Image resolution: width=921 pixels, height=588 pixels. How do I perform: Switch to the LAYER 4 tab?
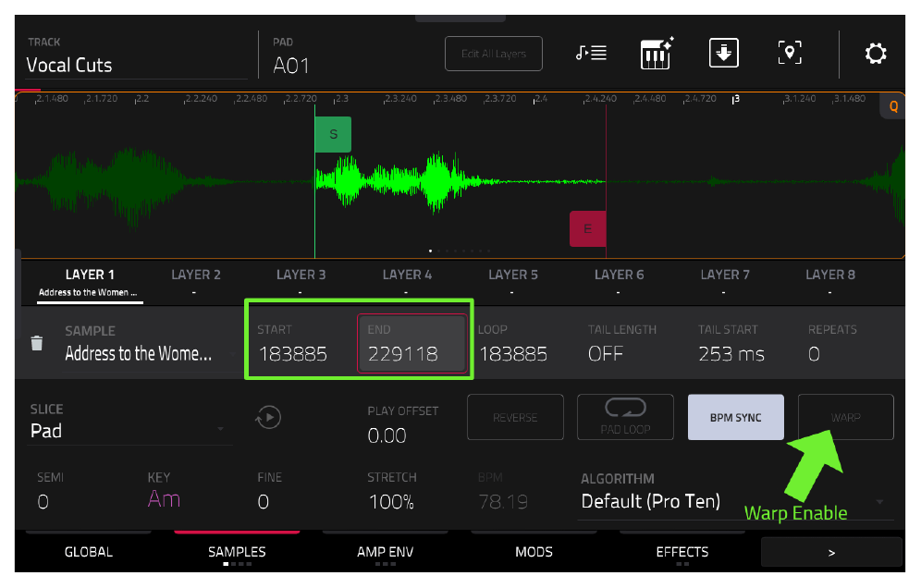tap(407, 283)
